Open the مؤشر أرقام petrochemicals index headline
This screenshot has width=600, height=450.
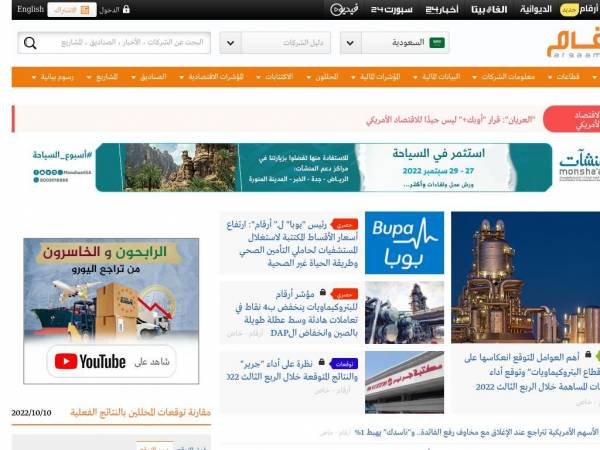pos(297,313)
